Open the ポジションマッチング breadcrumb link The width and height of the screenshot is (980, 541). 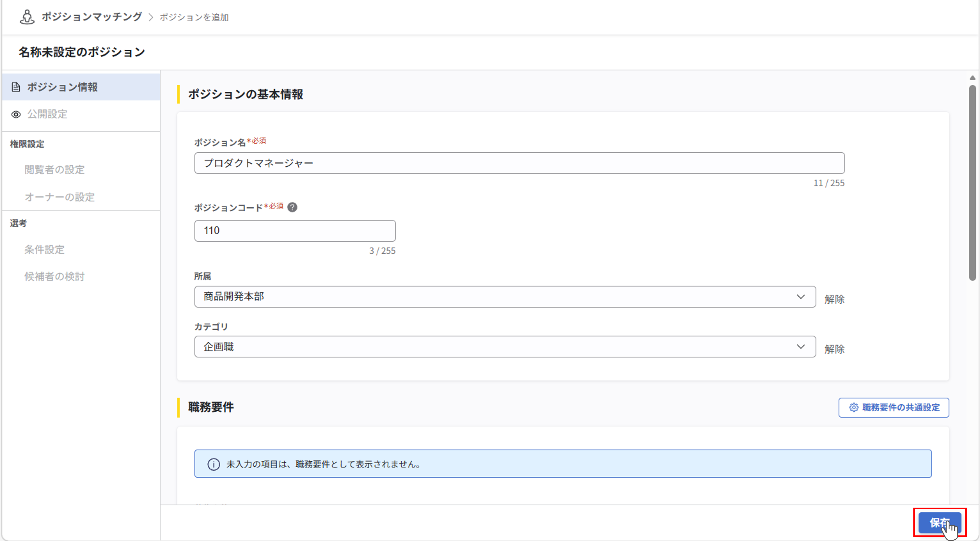tap(92, 17)
